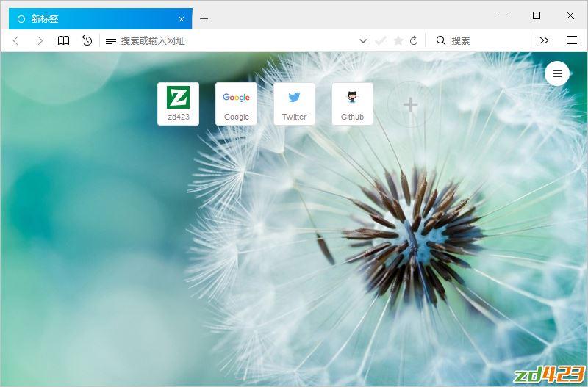Open a new tab with plus button
Viewport: 588px width, 387px height.
[204, 19]
